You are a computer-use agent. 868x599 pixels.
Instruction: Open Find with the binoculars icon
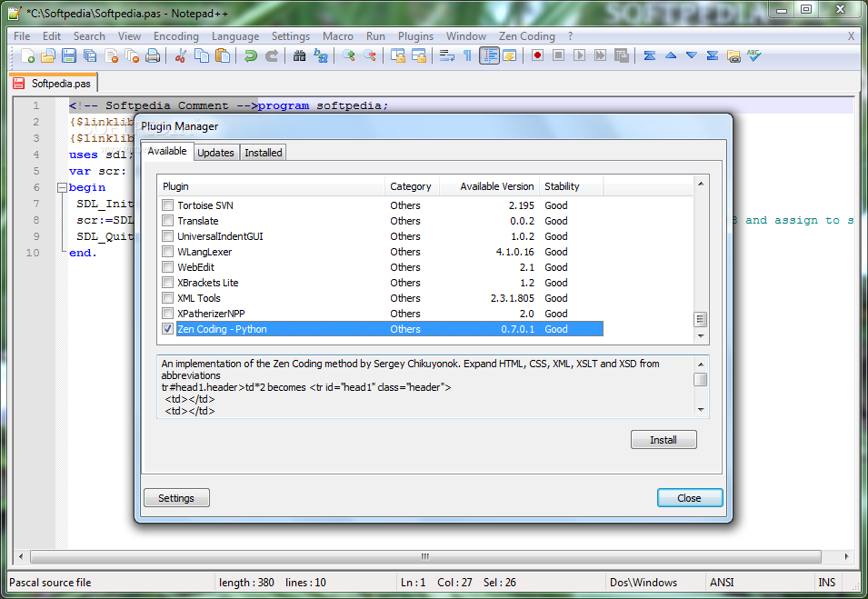299,56
